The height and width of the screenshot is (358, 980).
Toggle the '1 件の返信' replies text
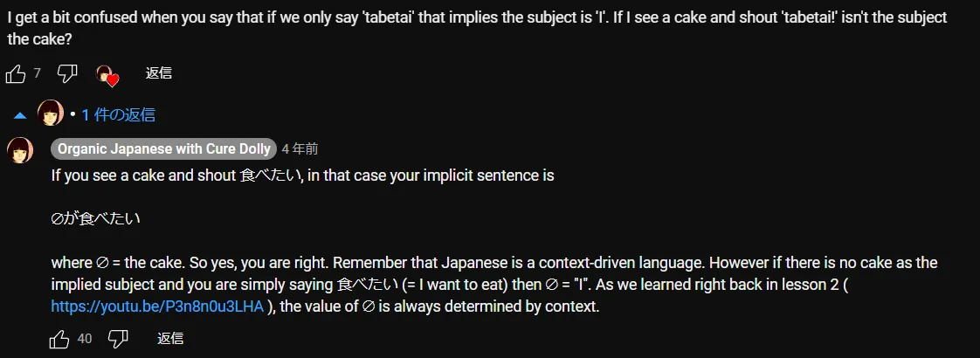pyautogui.click(x=118, y=114)
